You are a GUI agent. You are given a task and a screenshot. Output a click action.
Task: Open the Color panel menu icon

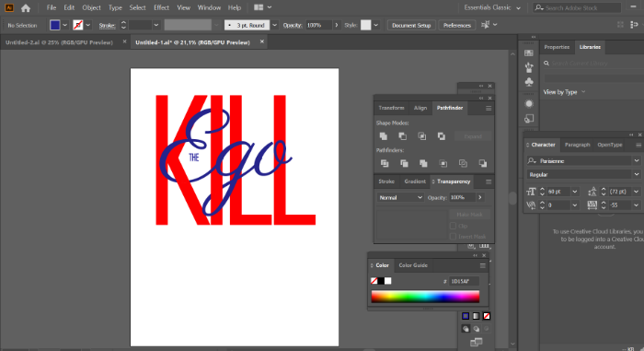click(483, 266)
